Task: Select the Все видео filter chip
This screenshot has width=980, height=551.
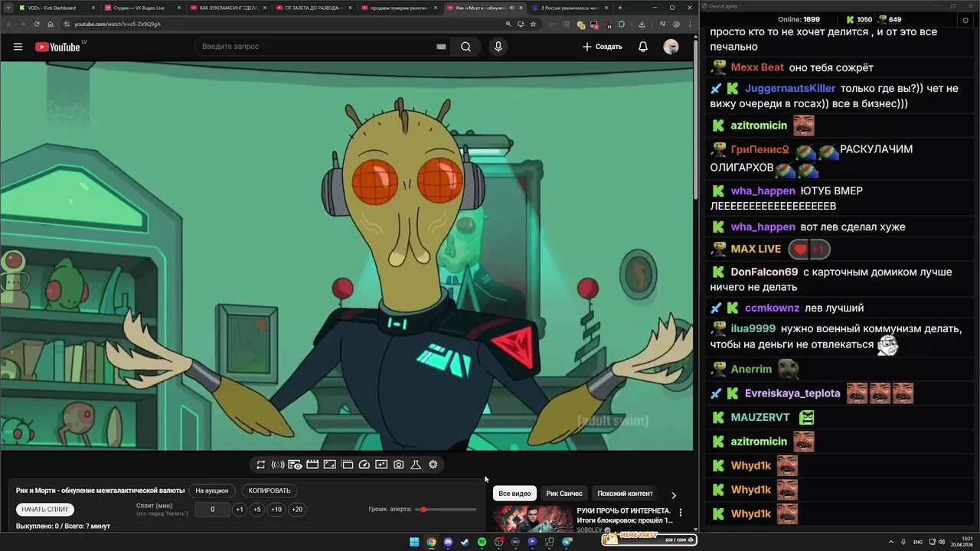Action: [514, 494]
